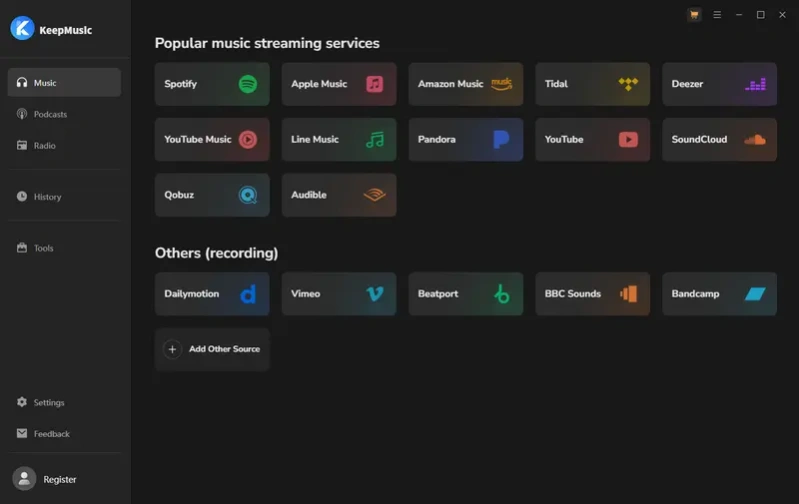Select the Audible card
The height and width of the screenshot is (504, 799).
339,195
